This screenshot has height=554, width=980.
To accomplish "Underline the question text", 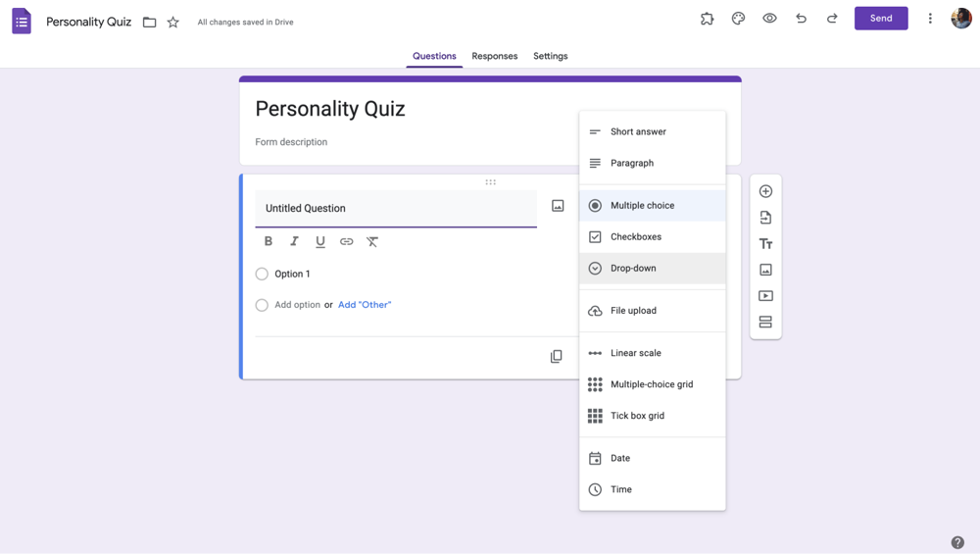I will tap(320, 241).
